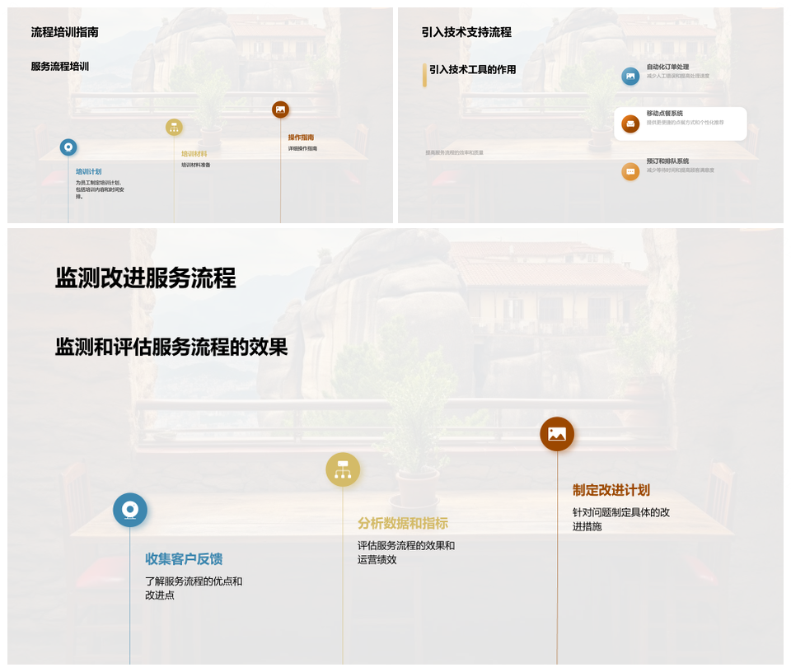Click the brown picture icon above 操作指南
Image resolution: width=791 pixels, height=672 pixels.
coord(280,110)
